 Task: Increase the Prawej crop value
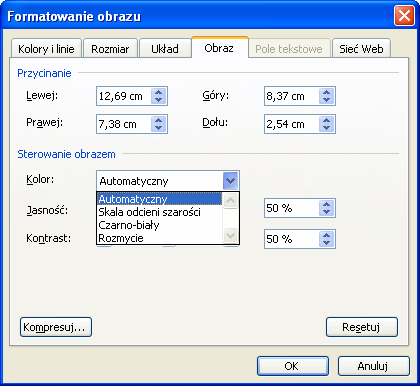[159, 120]
